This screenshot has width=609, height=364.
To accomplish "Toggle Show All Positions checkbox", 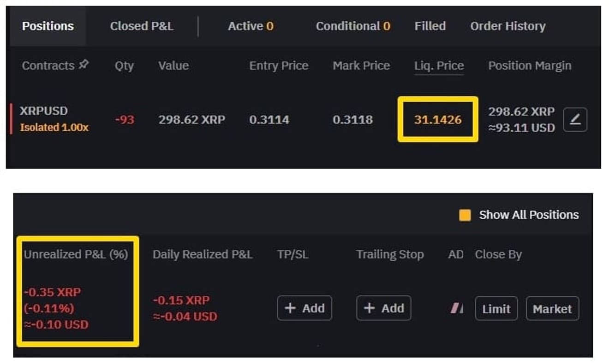I will pyautogui.click(x=465, y=215).
